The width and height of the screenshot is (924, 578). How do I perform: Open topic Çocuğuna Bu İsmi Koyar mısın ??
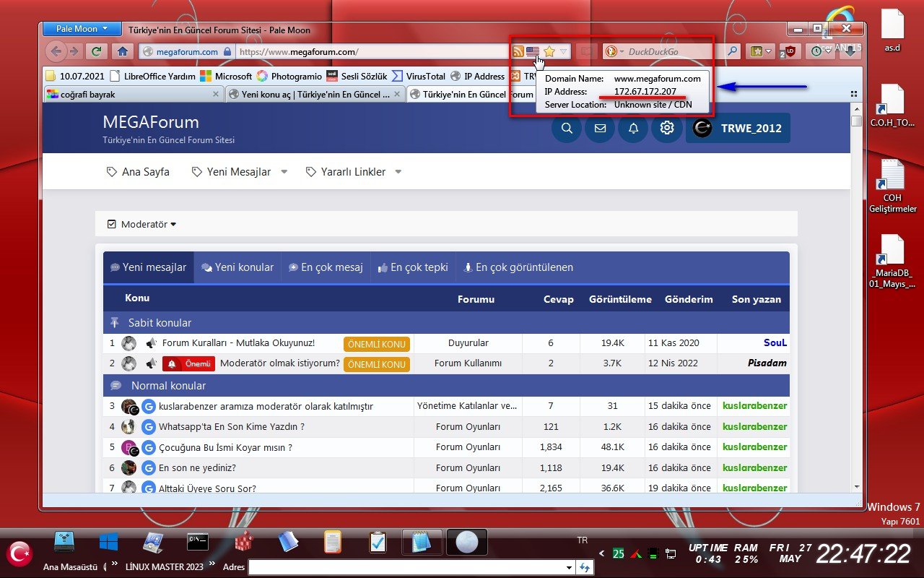(x=225, y=447)
